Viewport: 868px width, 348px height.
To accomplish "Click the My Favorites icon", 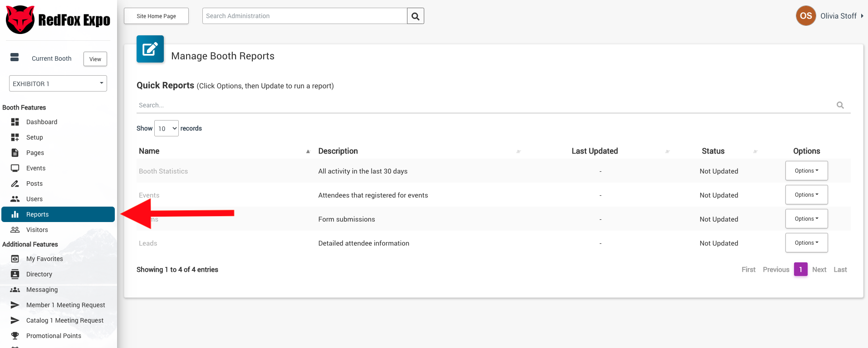I will 15,259.
